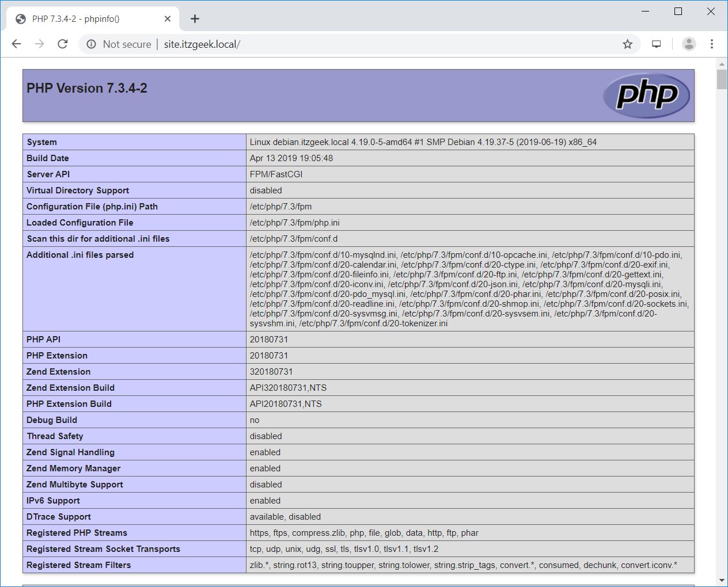The height and width of the screenshot is (587, 728).
Task: Click the System row label
Action: coord(41,142)
